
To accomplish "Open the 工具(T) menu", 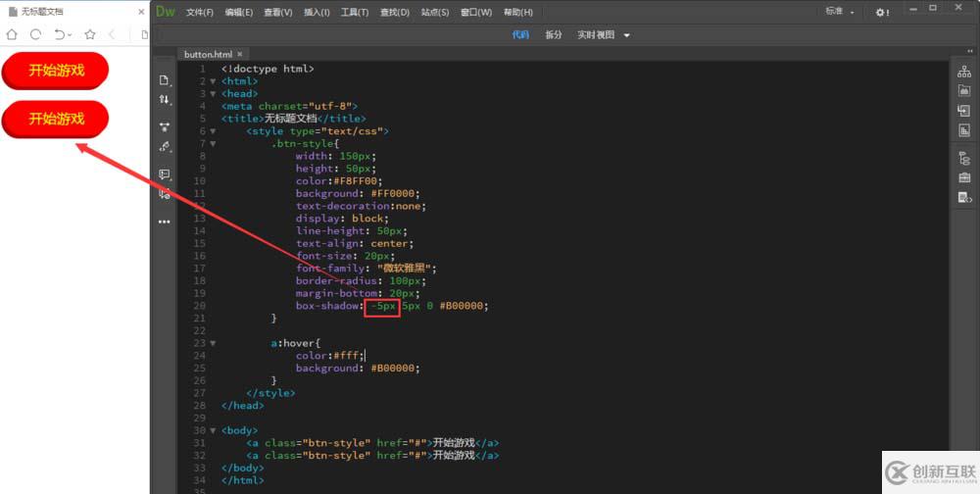I will [x=355, y=13].
